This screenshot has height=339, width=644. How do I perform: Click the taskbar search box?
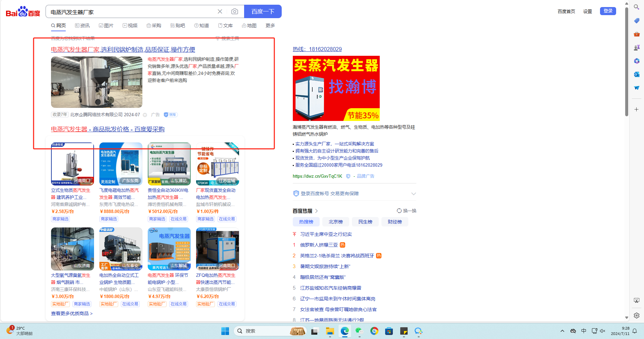[270, 331]
